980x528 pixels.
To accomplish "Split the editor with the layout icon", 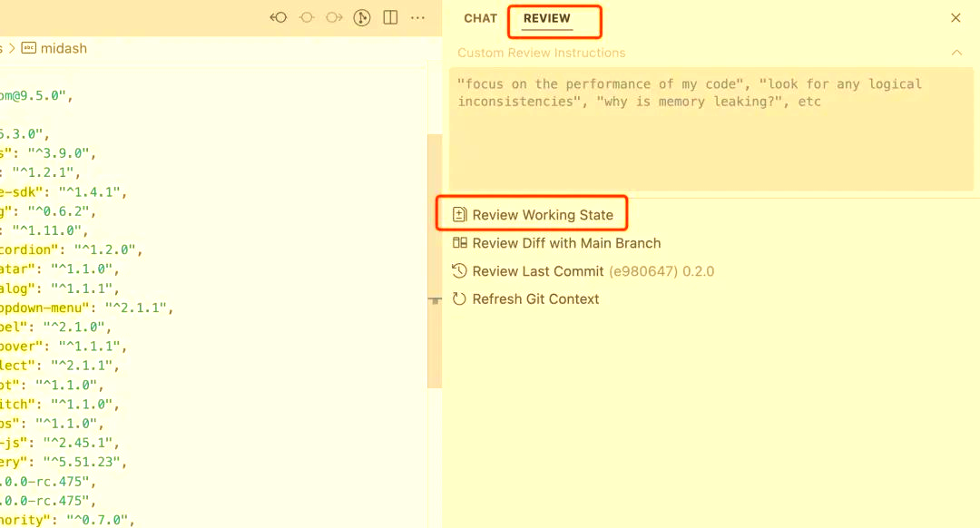I will pos(390,17).
